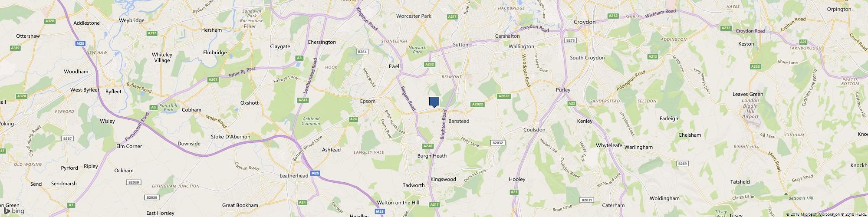Click the A243 road shield near Leatherhead Road
868x217 pixels.
coord(303,100)
